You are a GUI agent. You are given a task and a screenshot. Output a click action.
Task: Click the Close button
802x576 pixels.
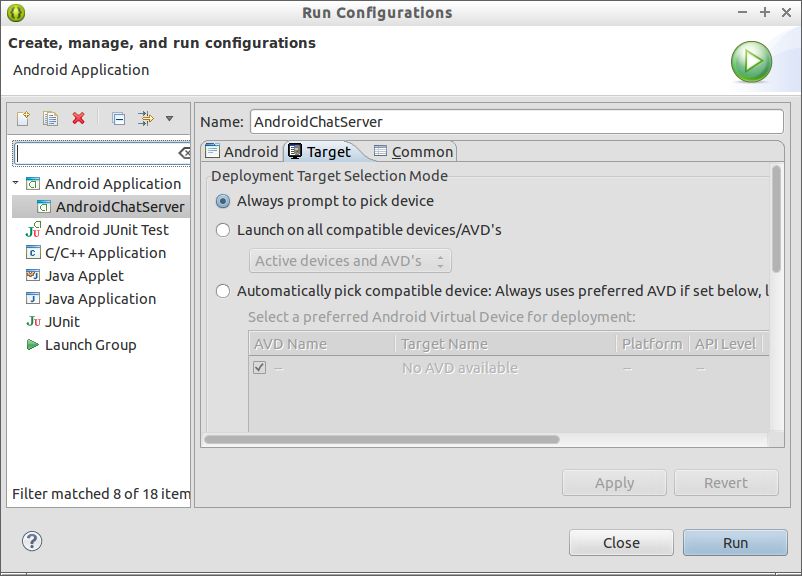(x=621, y=543)
